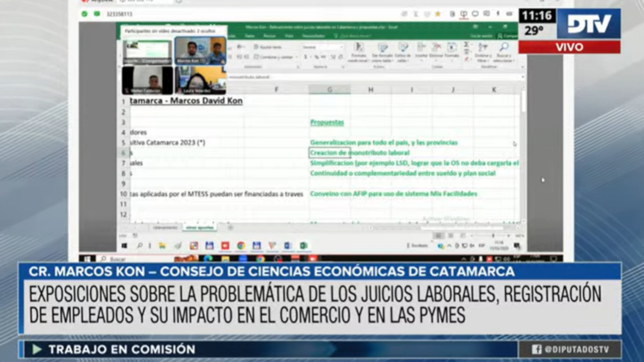Click the Excel zoom slider in status bar
The width and height of the screenshot is (644, 362).
click(492, 236)
